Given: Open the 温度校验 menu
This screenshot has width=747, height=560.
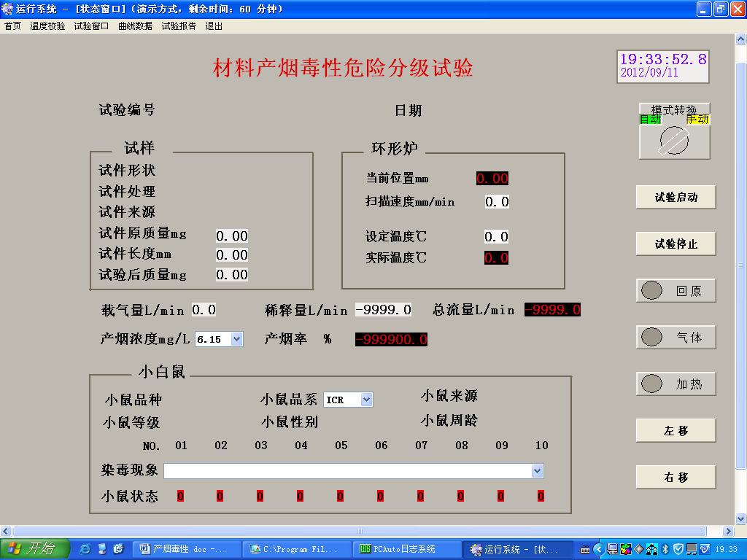Looking at the screenshot, I should click(x=47, y=26).
